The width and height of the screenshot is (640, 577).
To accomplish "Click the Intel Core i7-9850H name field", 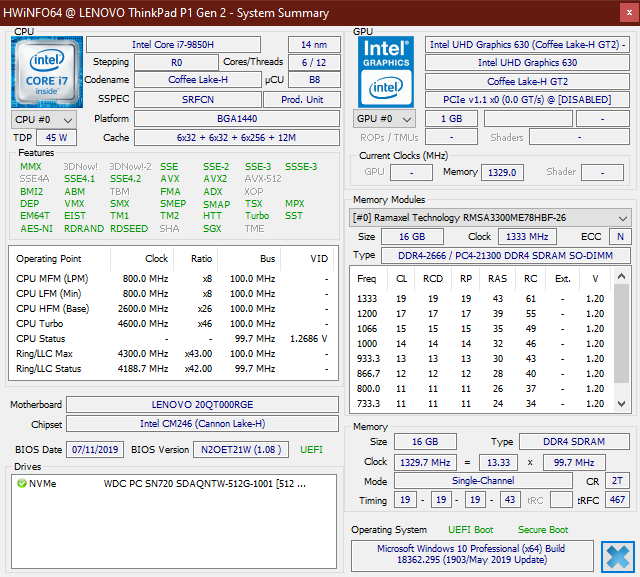I will pyautogui.click(x=173, y=44).
